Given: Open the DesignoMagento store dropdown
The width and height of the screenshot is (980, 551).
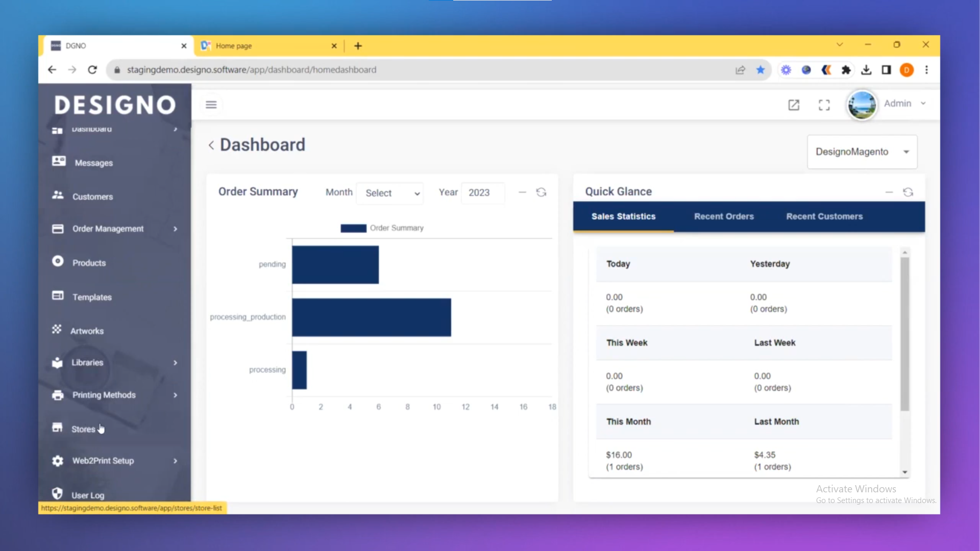Looking at the screenshot, I should coord(862,152).
